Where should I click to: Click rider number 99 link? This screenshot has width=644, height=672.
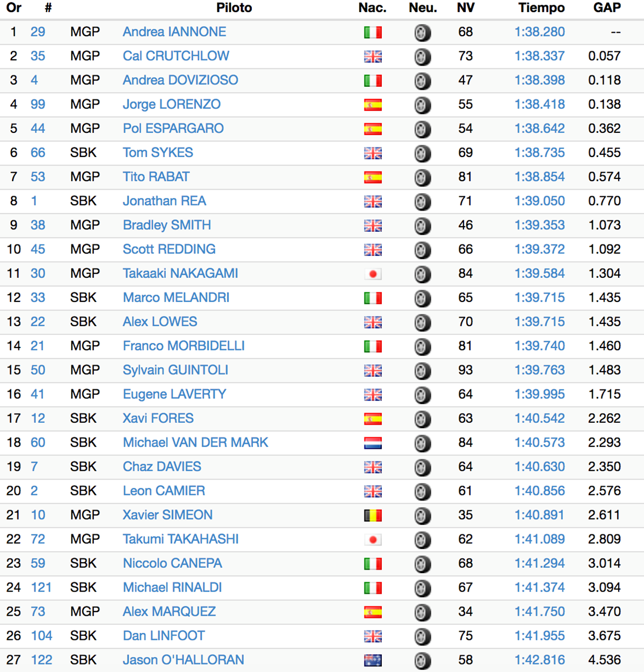(x=38, y=104)
